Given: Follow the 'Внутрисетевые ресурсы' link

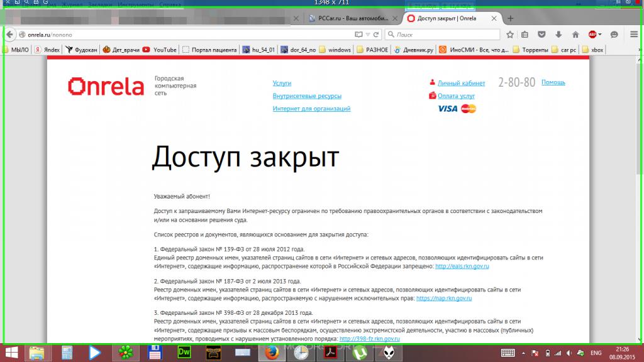Looking at the screenshot, I should 307,96.
